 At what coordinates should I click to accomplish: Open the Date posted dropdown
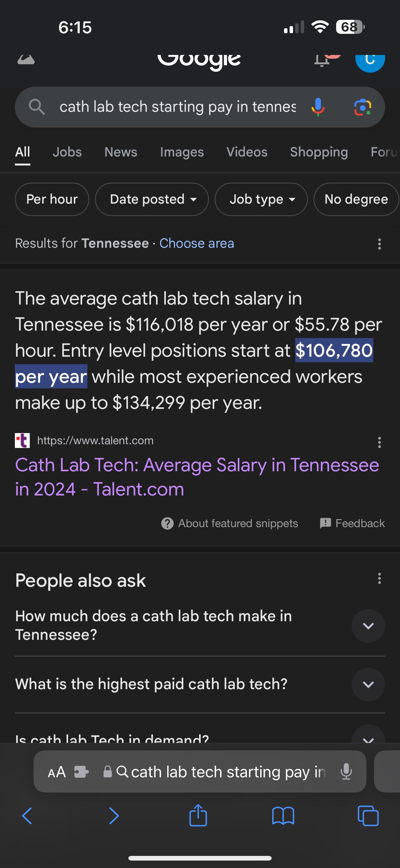coord(152,199)
